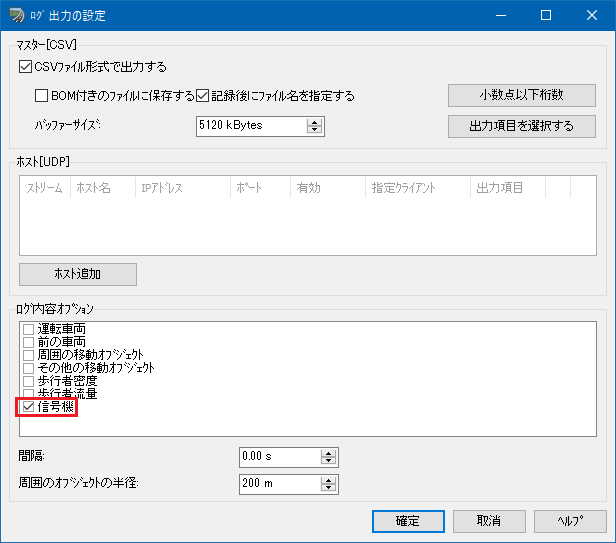Screen dimensions: 616x543
Task: Check the 周囲の移動オブジェクト option
Action: [28, 355]
